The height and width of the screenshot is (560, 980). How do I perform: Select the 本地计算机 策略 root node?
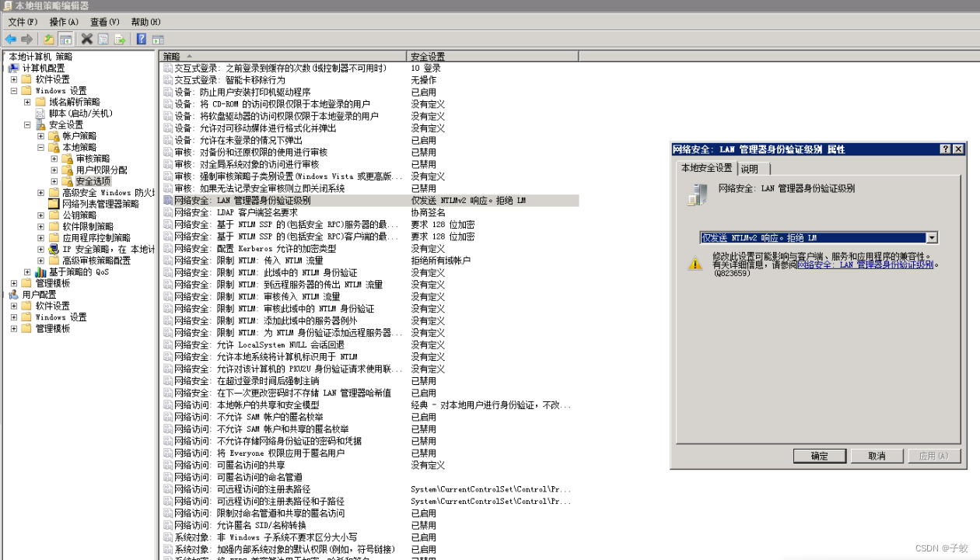[x=40, y=57]
